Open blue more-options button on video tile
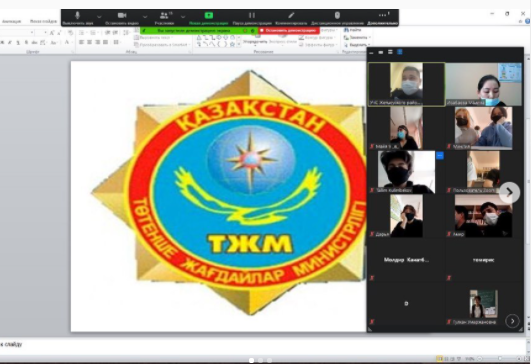The height and width of the screenshot is (364, 531). point(440,155)
